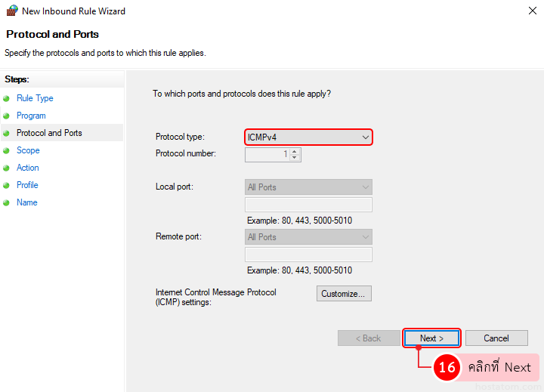544x392 pixels.
Task: Open the Protocol type dropdown showing ICMPv4
Action: pos(308,137)
